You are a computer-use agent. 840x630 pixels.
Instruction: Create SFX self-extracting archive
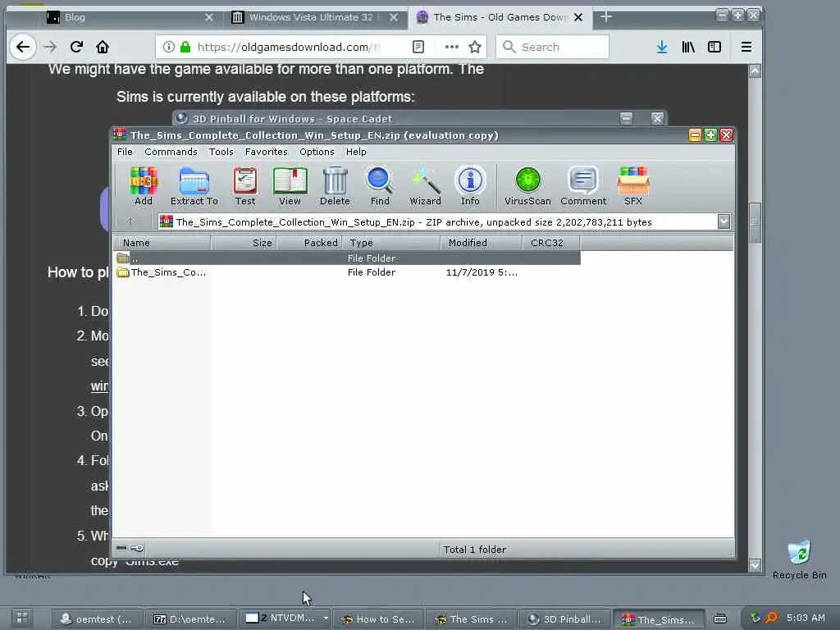(x=632, y=186)
